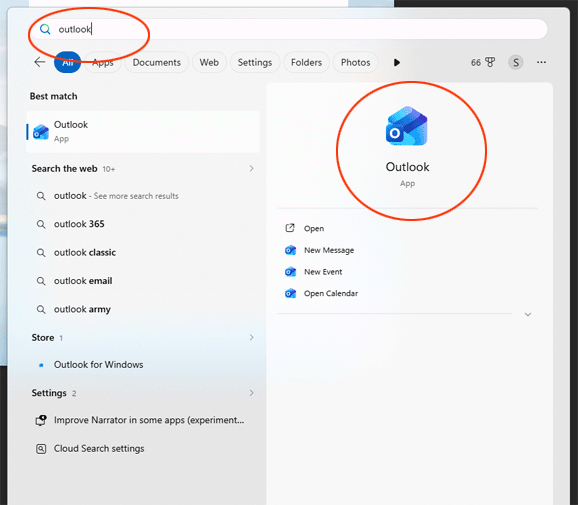This screenshot has width=578, height=505.
Task: Click into the outlook search text field
Action: click(288, 29)
